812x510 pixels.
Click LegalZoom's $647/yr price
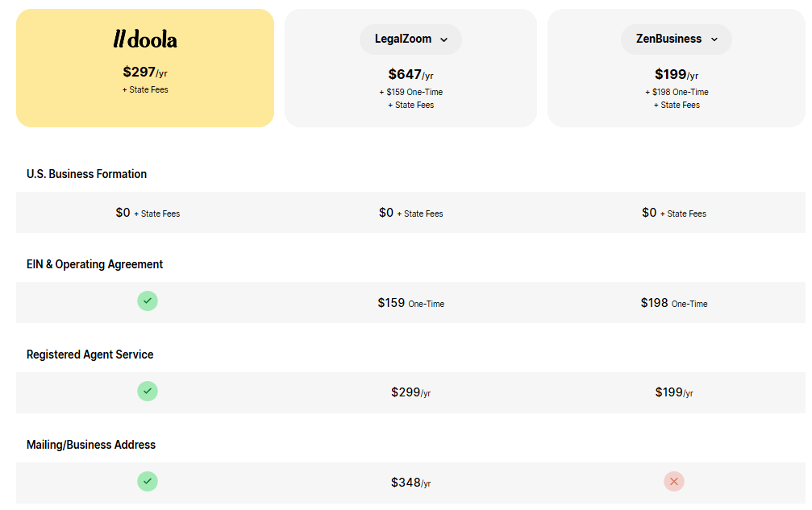click(x=410, y=74)
